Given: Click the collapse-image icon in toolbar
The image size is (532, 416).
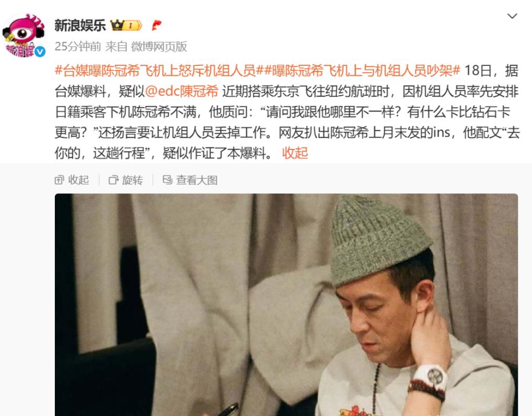Looking at the screenshot, I should pyautogui.click(x=60, y=180).
